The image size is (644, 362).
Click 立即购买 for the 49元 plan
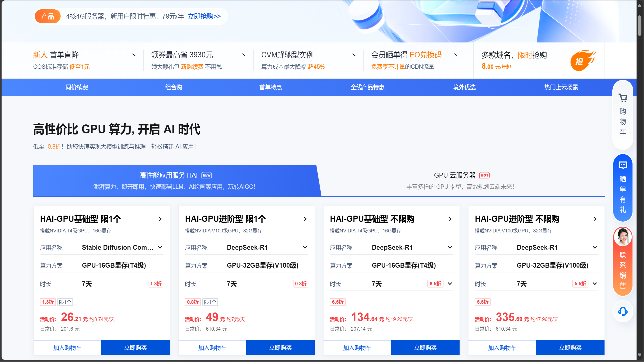280,347
